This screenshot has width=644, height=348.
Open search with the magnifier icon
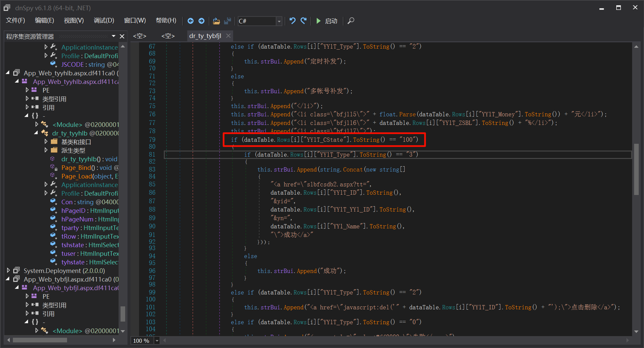pyautogui.click(x=351, y=21)
